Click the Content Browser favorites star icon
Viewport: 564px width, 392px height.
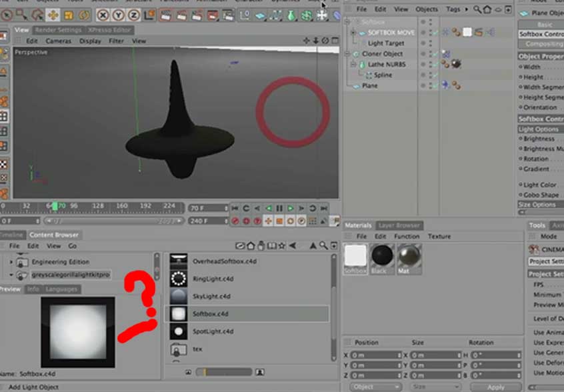click(x=281, y=246)
